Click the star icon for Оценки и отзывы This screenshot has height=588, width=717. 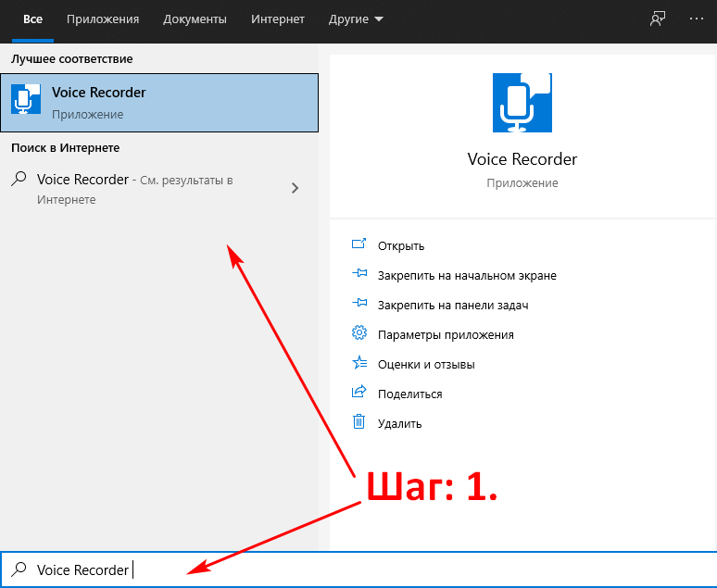[359, 362]
